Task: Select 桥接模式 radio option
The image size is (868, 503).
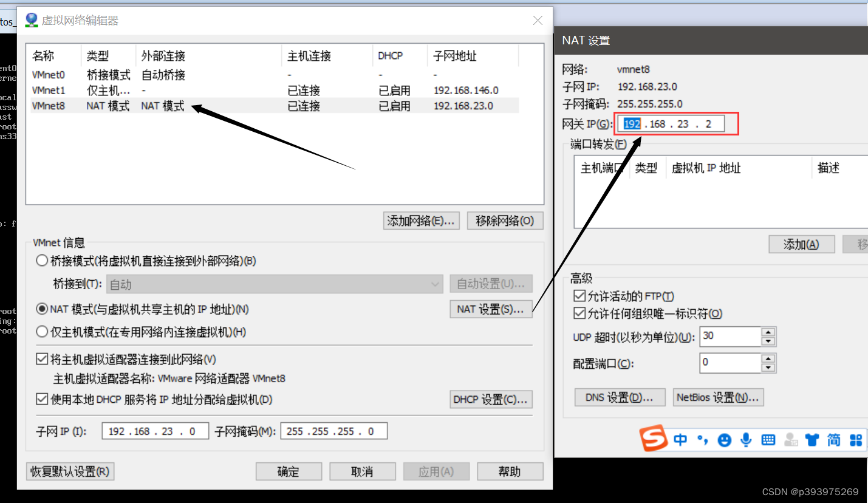Action: 42,261
